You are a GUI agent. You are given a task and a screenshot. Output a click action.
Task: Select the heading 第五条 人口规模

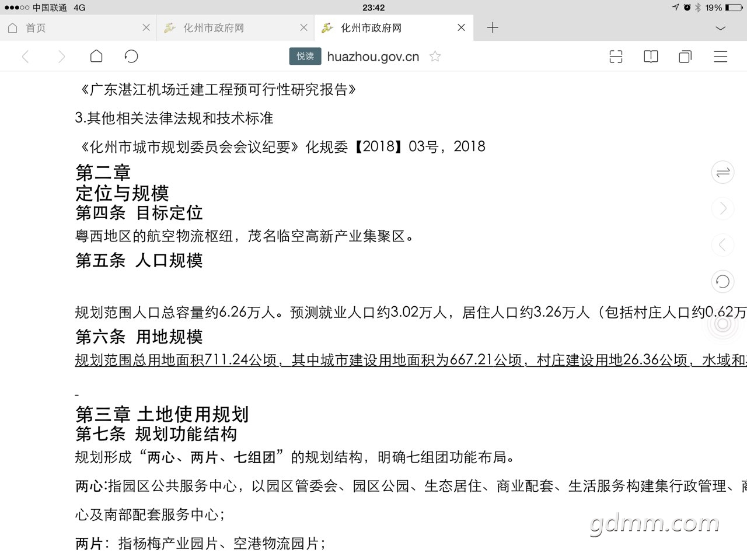(x=139, y=260)
